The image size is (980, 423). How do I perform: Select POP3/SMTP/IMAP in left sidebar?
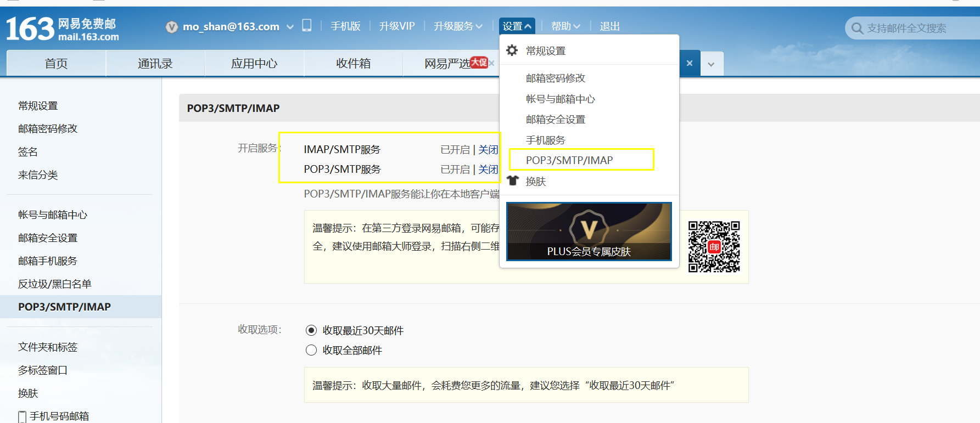coord(81,307)
